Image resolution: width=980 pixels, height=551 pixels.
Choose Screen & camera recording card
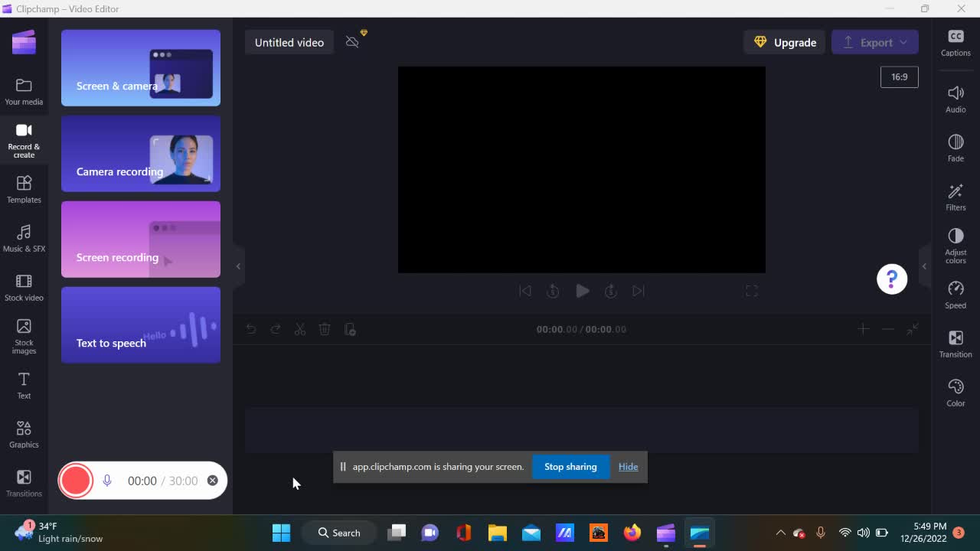[141, 68]
